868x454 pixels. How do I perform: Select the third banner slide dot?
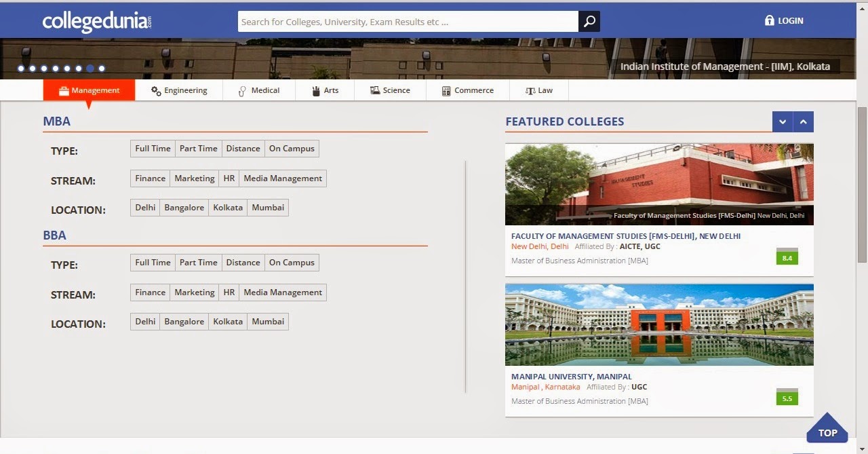pos(44,69)
